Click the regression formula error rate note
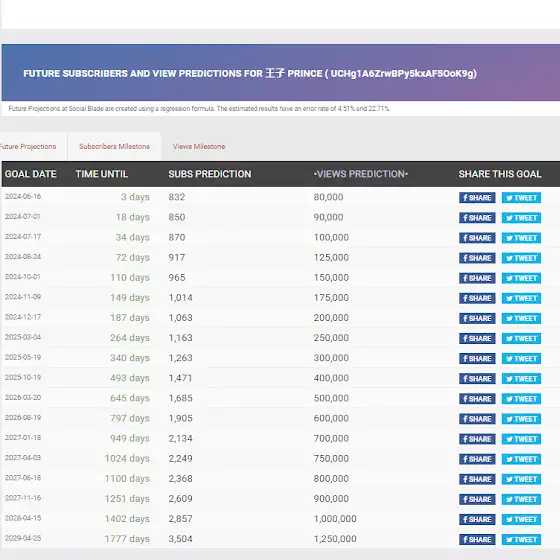Image resolution: width=560 pixels, height=560 pixels. 199,109
